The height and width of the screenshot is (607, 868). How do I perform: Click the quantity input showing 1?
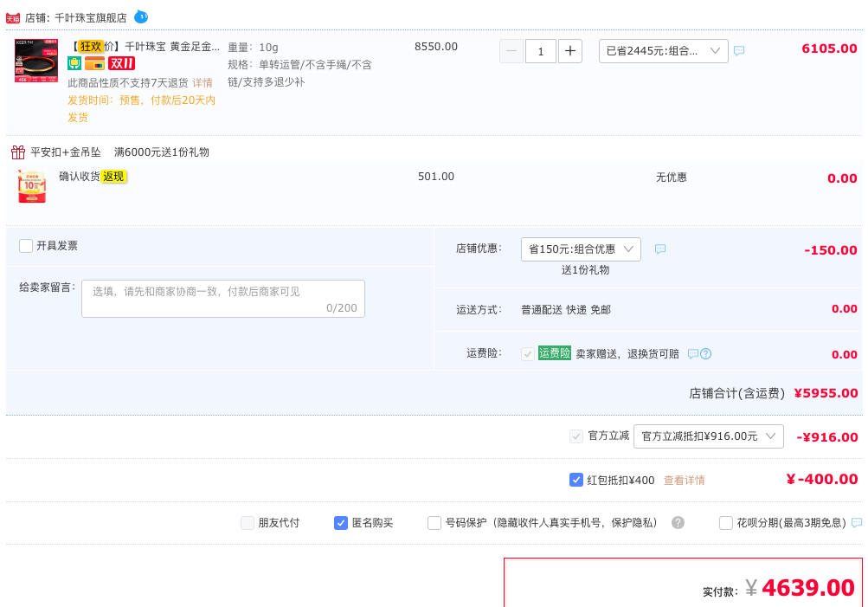(540, 51)
